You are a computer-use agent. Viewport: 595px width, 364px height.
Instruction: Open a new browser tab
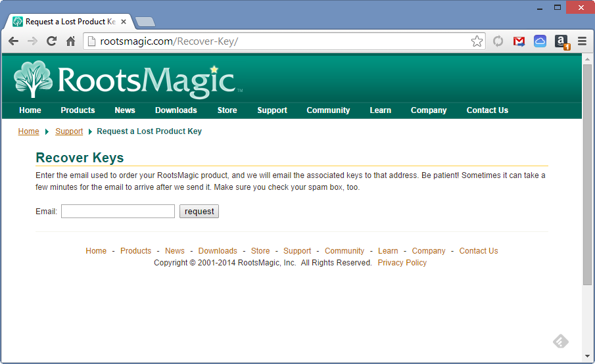145,22
